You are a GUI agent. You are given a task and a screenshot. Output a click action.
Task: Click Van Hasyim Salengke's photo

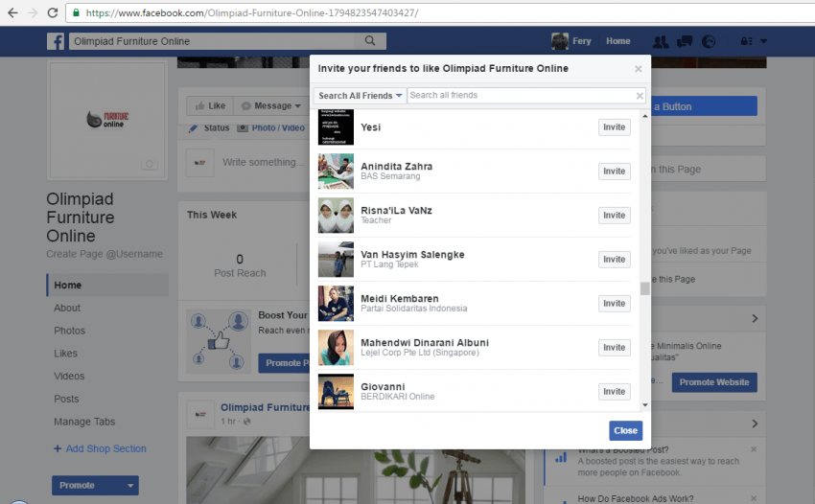coord(336,260)
